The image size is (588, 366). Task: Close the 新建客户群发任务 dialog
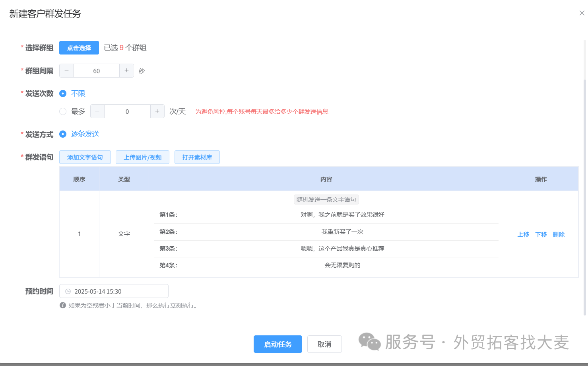[582, 13]
